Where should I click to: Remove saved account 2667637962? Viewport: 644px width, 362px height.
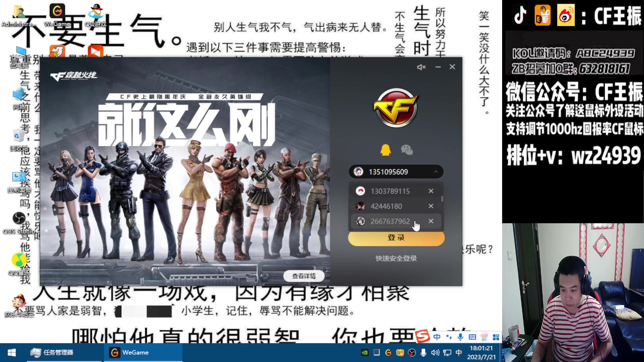(431, 221)
